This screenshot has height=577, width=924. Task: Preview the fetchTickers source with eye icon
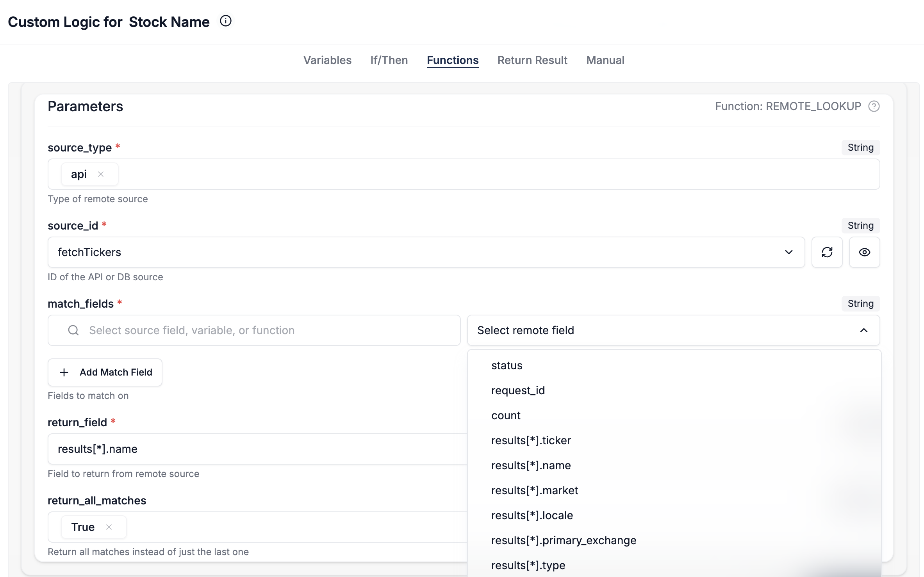tap(864, 252)
